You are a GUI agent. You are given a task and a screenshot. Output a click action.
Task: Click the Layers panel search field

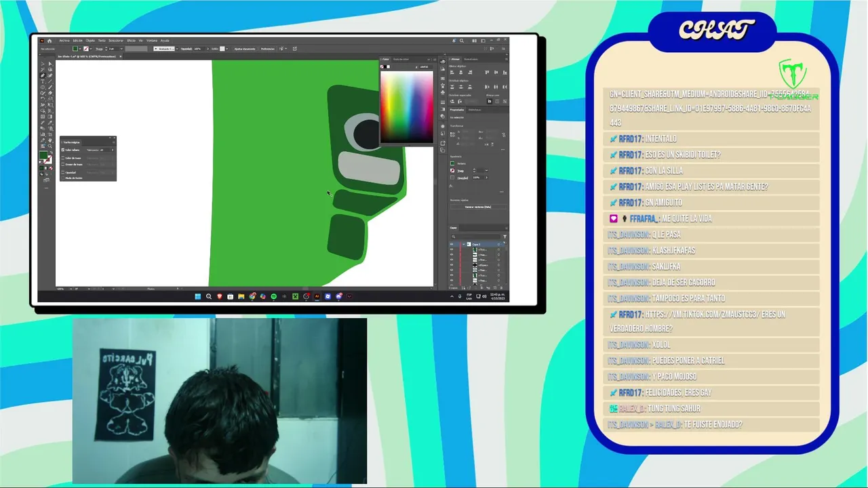click(x=475, y=237)
